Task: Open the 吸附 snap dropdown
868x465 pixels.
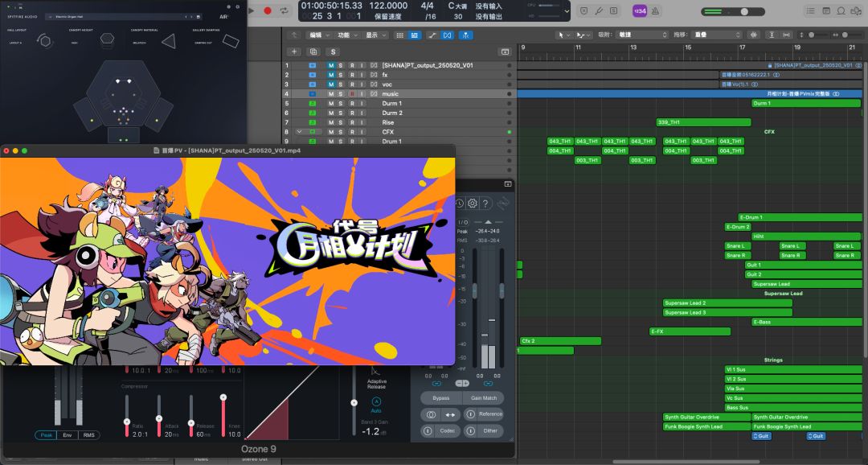Action: click(x=640, y=35)
